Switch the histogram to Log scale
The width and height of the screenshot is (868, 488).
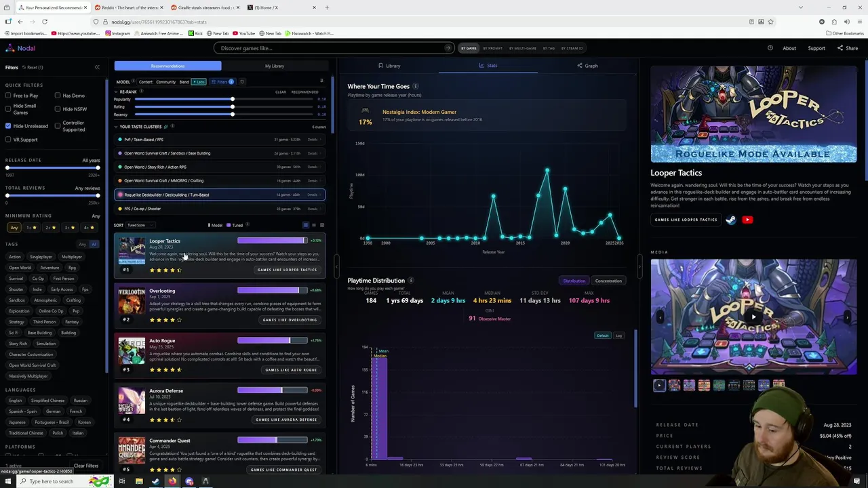pyautogui.click(x=618, y=335)
